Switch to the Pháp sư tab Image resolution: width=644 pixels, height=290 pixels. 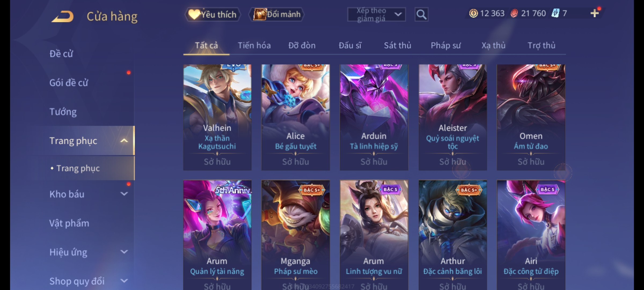[446, 45]
